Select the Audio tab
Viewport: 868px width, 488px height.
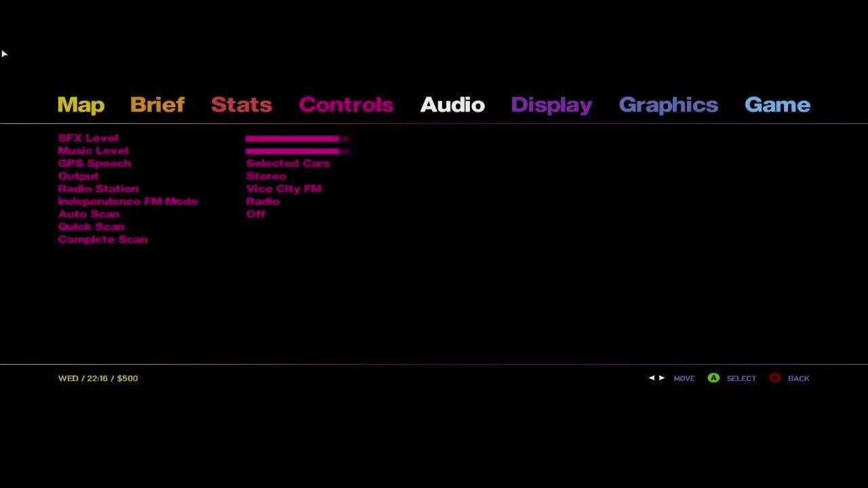pyautogui.click(x=452, y=104)
